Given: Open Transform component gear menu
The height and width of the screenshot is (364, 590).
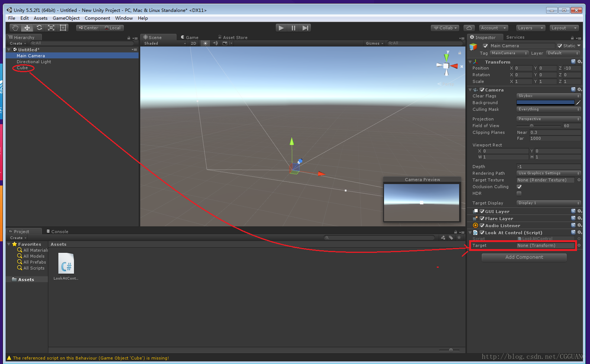Looking at the screenshot, I should 579,62.
